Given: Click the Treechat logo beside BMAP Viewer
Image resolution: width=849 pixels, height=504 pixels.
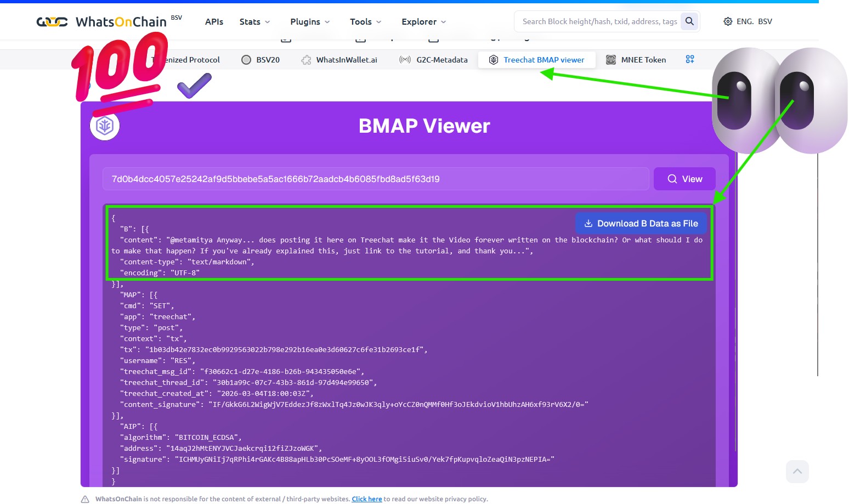Looking at the screenshot, I should (x=105, y=126).
